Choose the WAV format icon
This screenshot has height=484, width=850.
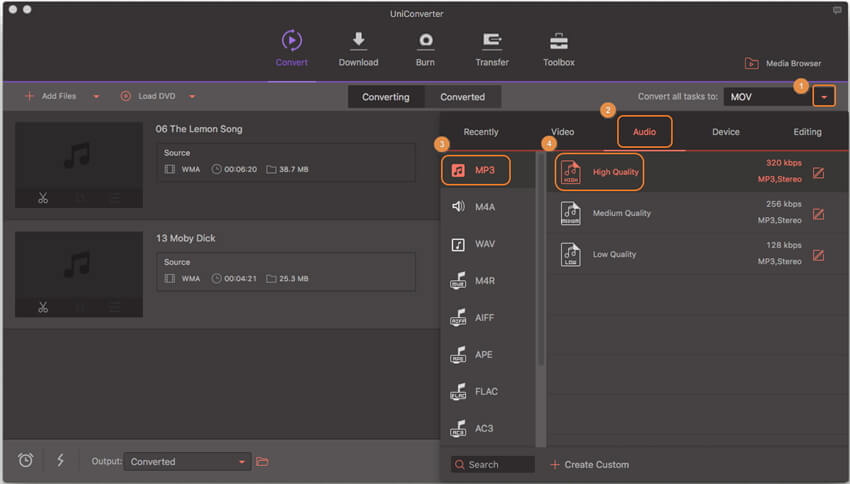(458, 244)
